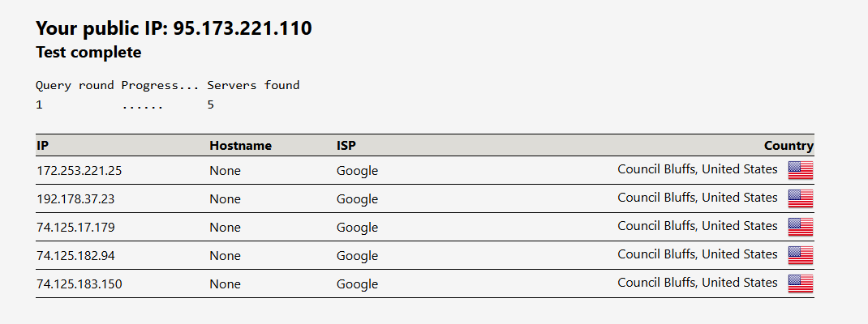This screenshot has width=868, height=324.
Task: Click the IP 74.125.182.94
Action: click(x=75, y=256)
